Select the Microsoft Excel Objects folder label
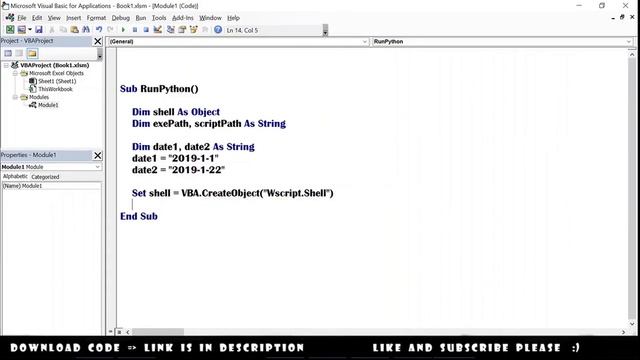Screen dimensions: 640x360 coord(56,73)
